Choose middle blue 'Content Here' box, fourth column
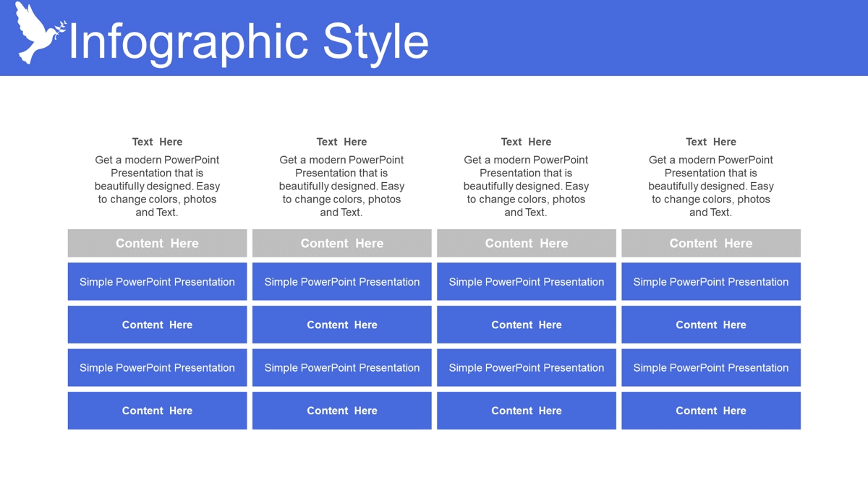 711,325
